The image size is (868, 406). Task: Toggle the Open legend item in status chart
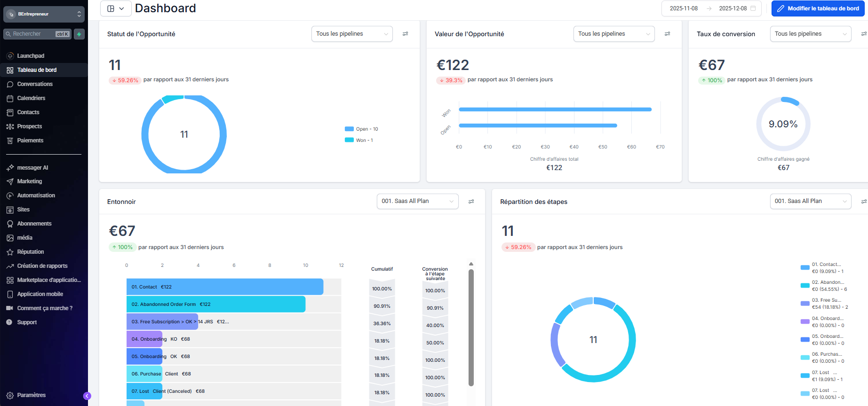pyautogui.click(x=361, y=129)
